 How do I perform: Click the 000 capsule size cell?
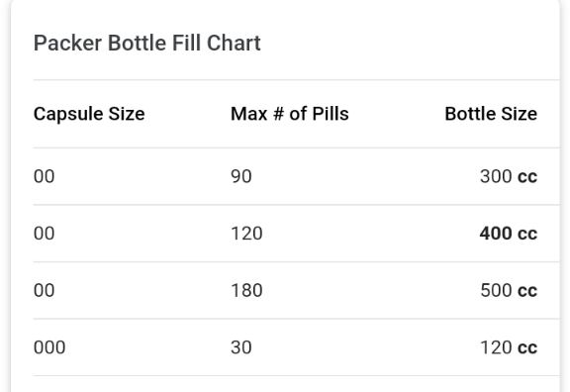point(49,347)
